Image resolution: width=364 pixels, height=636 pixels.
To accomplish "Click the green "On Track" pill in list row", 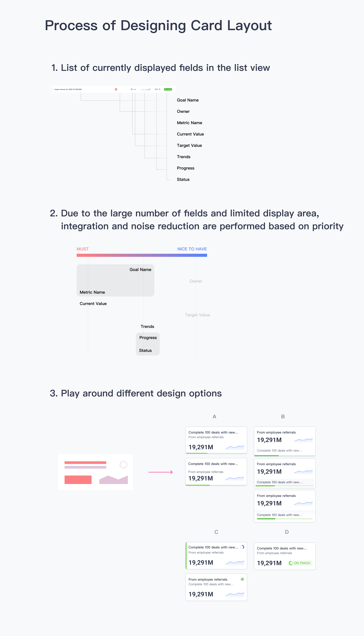I will (x=168, y=89).
